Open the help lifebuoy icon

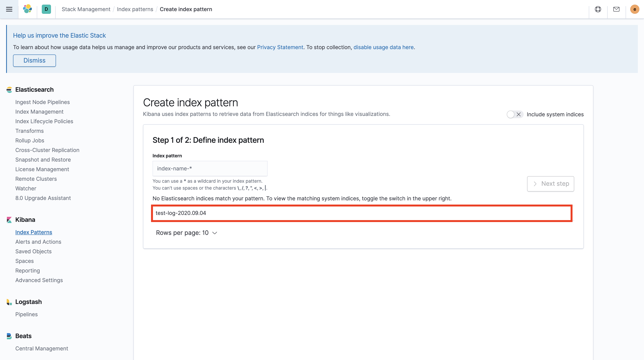click(x=598, y=9)
